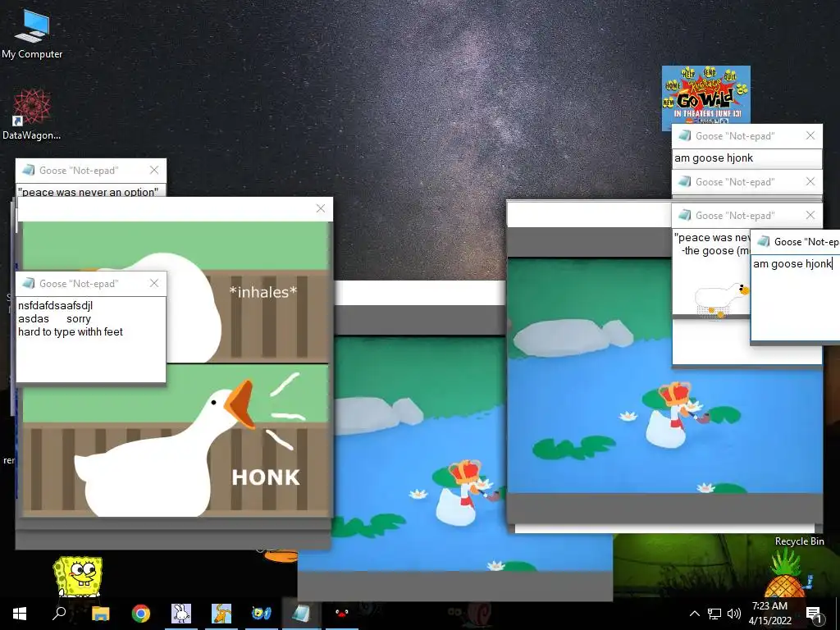The width and height of the screenshot is (840, 630).
Task: Close the 'hard to type withh feet' Not-epad
Action: (154, 283)
